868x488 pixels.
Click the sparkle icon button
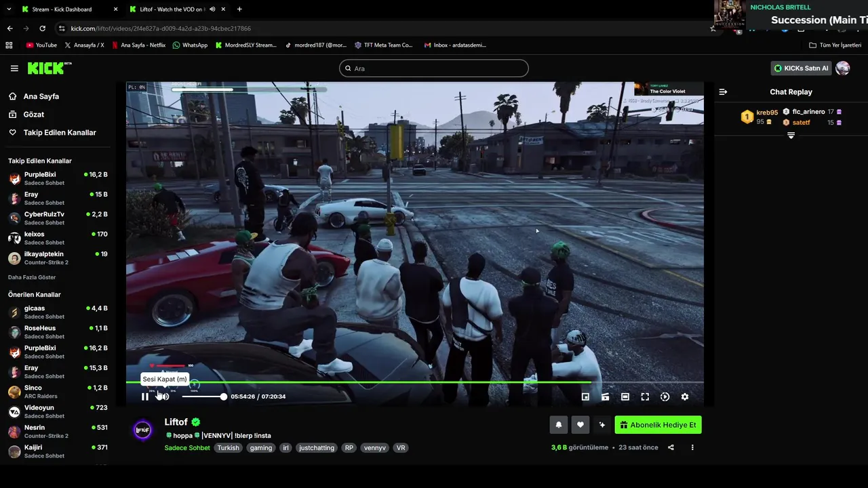[x=601, y=425]
